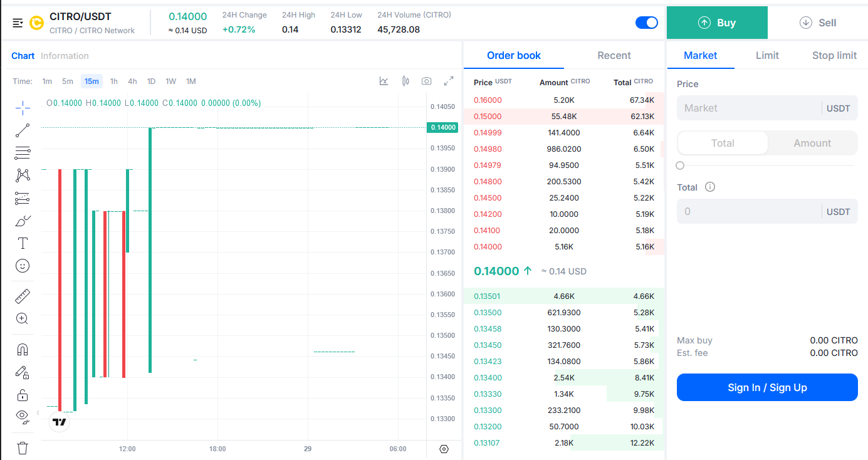Viewport: 868px width, 460px height.
Task: Select the trend line drawing tool
Action: coord(23,130)
